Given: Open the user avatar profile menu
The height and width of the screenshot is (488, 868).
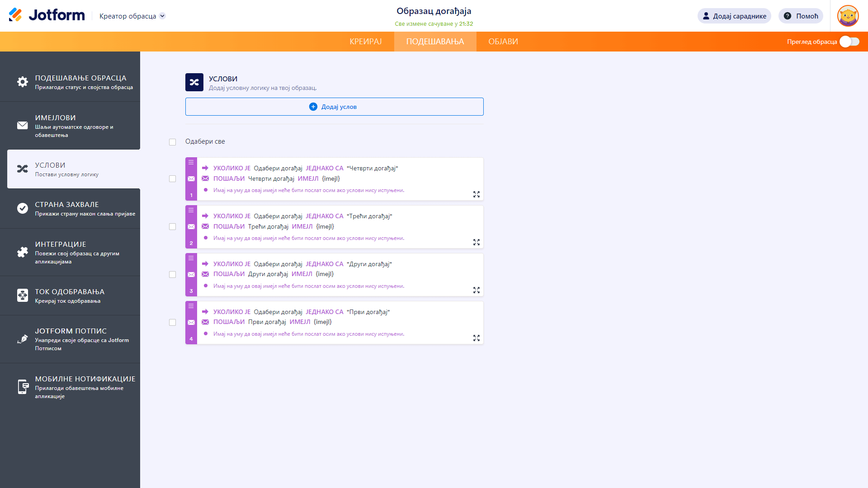Looking at the screenshot, I should tap(848, 16).
